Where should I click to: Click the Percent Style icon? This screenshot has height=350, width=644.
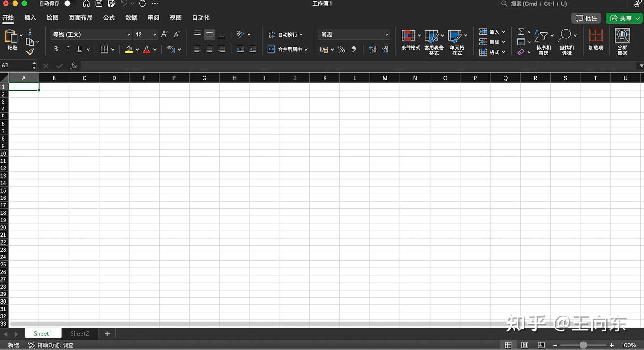(x=342, y=49)
